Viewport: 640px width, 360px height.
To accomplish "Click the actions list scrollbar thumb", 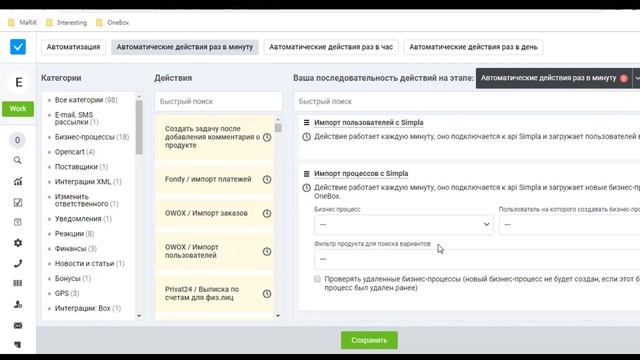I will click(278, 128).
